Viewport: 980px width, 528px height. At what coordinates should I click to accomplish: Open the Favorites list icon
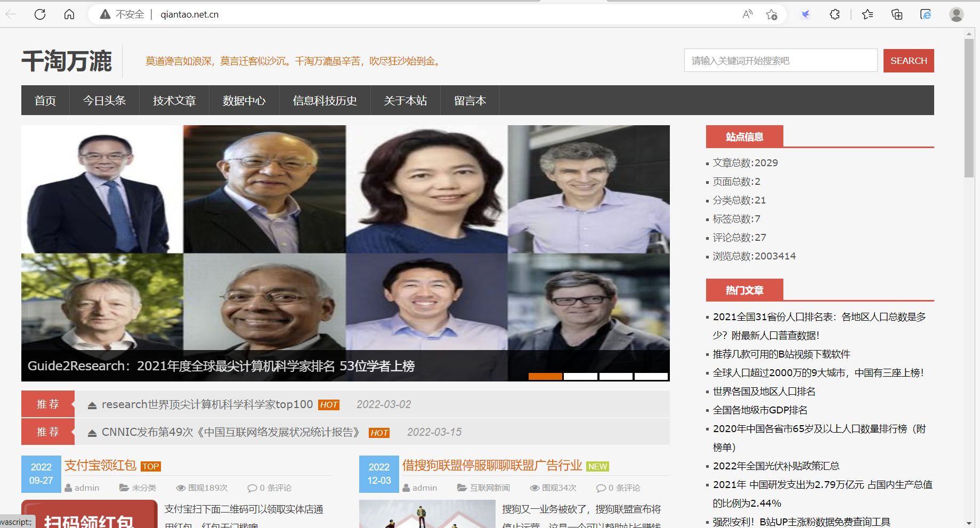pyautogui.click(x=868, y=14)
